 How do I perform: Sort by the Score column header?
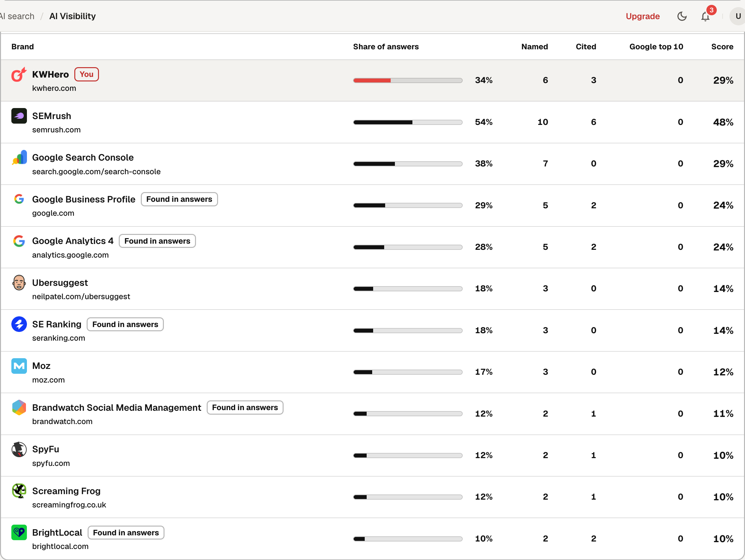(722, 47)
